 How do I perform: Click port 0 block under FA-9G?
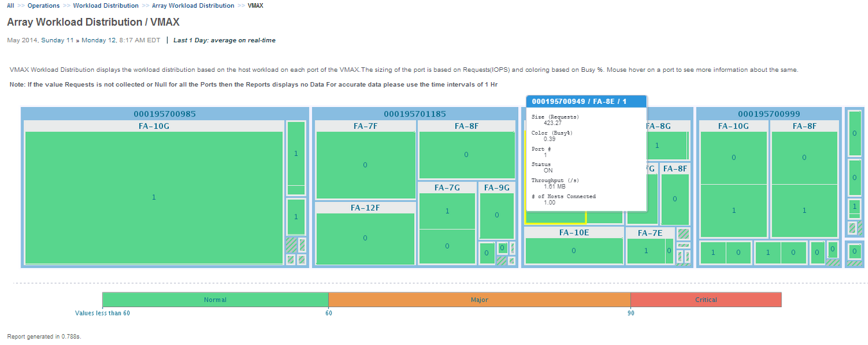[497, 216]
